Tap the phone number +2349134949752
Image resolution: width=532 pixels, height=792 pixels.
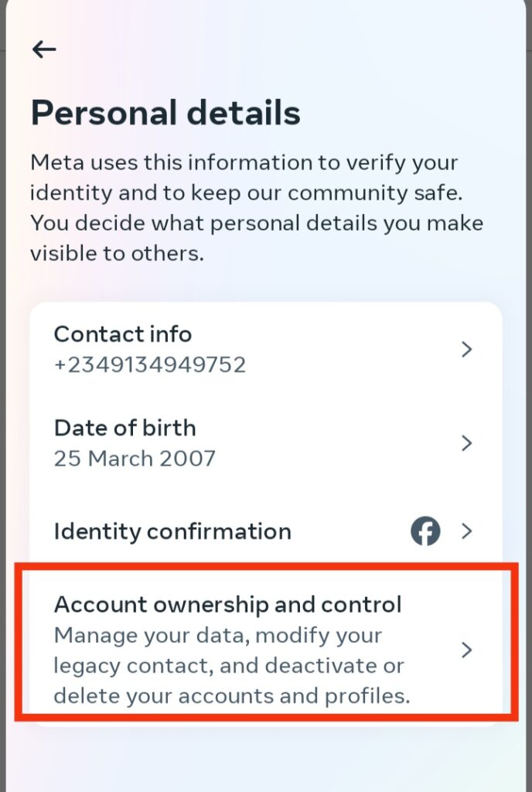[150, 365]
